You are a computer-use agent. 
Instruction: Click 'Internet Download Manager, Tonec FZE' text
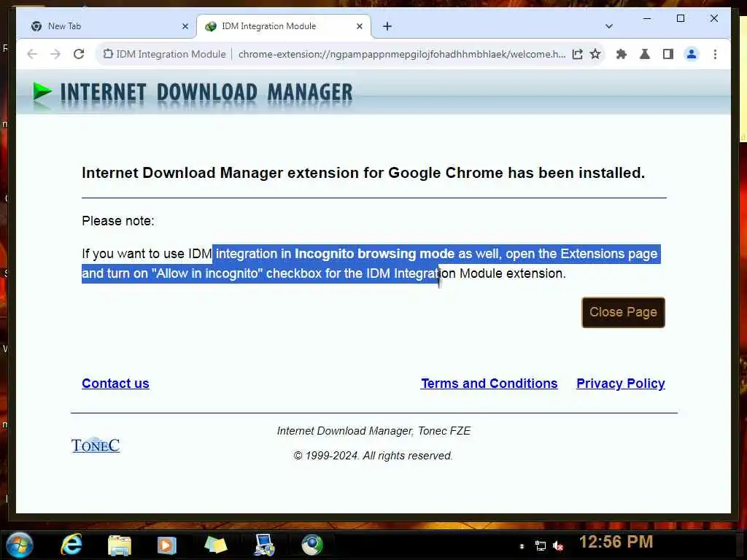click(x=374, y=431)
